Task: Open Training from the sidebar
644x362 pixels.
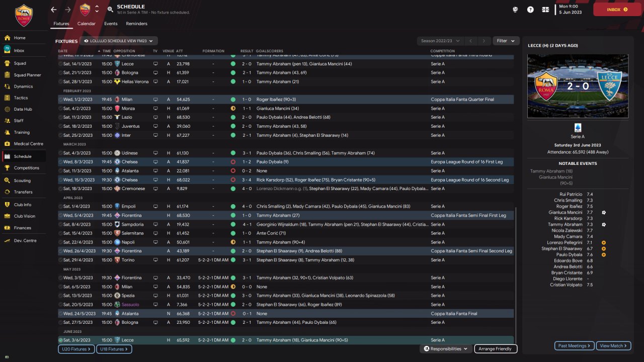Action: (23, 132)
